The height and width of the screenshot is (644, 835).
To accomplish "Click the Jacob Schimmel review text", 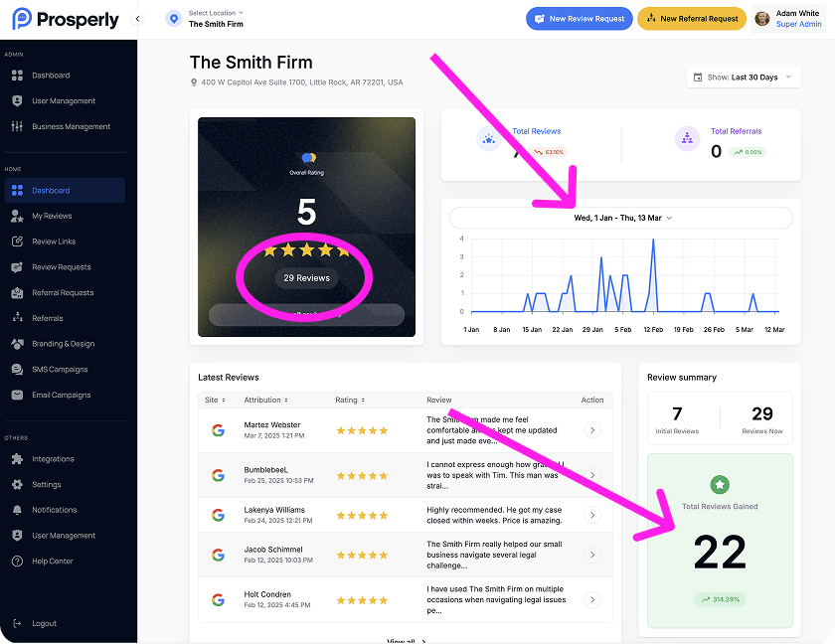I will [494, 555].
